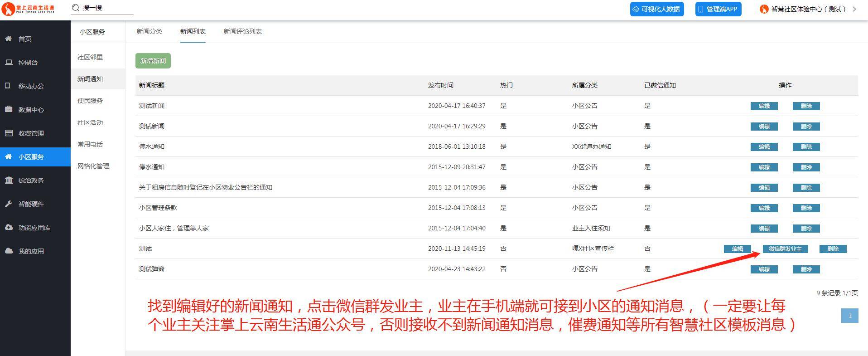The width and height of the screenshot is (868, 356).
Task: Select 便民服务 in the submenu
Action: pos(90,101)
